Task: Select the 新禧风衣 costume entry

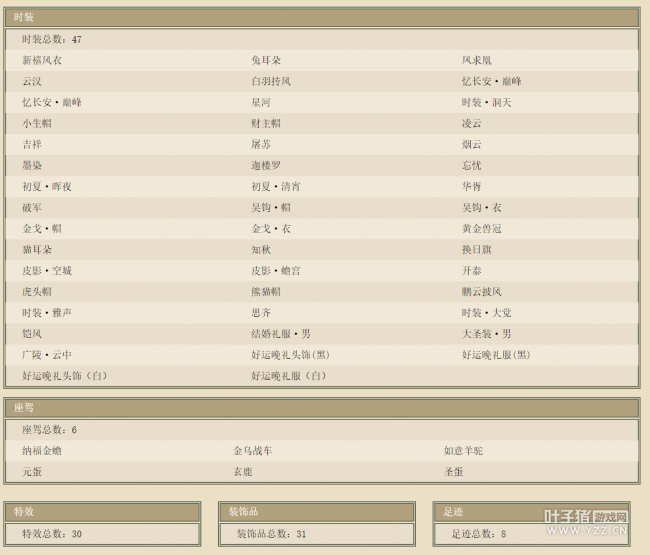Action: click(x=42, y=61)
